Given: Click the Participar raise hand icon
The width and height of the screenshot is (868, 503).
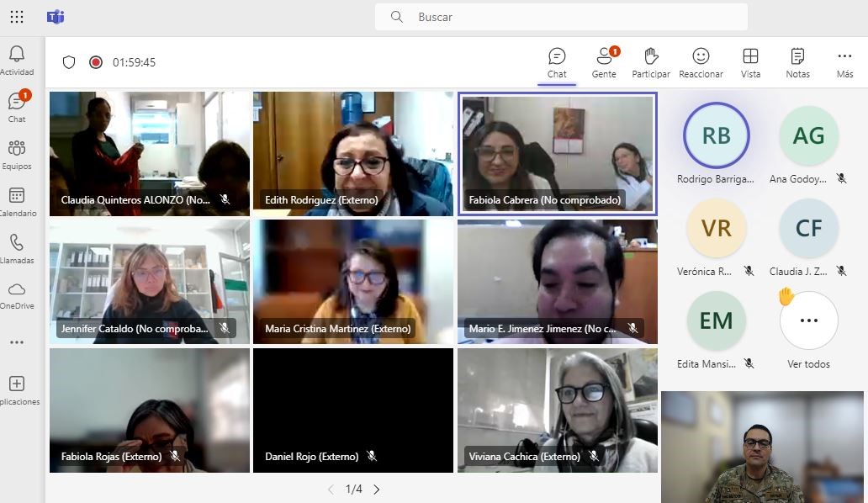Looking at the screenshot, I should click(x=651, y=63).
